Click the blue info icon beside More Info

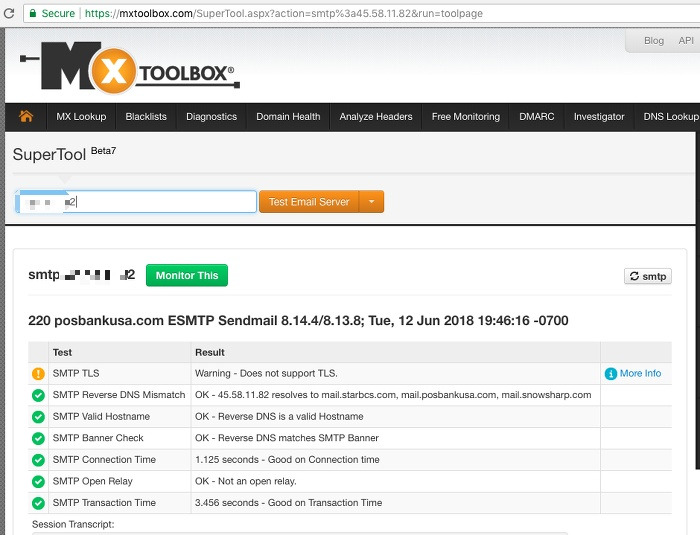[x=611, y=374]
